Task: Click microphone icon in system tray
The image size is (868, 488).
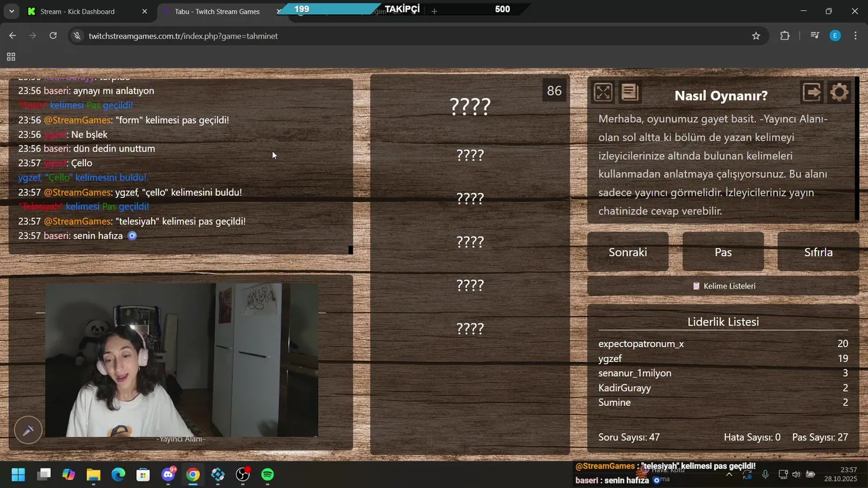Action: (765, 474)
